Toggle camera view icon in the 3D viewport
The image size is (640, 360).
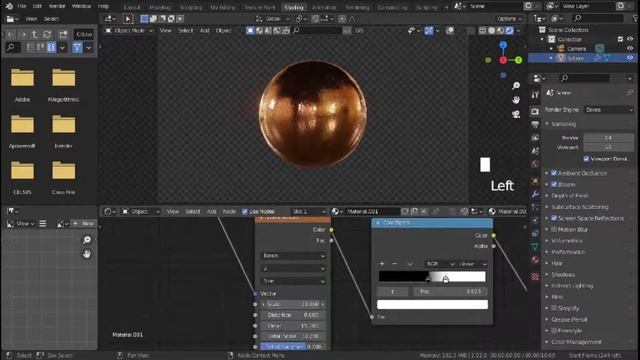coord(516,115)
